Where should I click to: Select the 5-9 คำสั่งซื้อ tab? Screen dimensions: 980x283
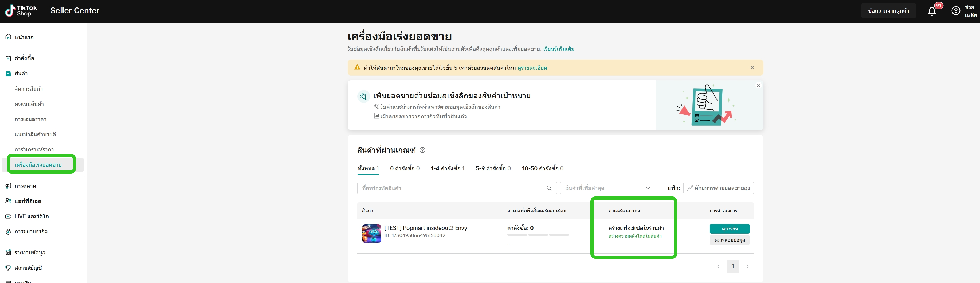click(x=493, y=168)
